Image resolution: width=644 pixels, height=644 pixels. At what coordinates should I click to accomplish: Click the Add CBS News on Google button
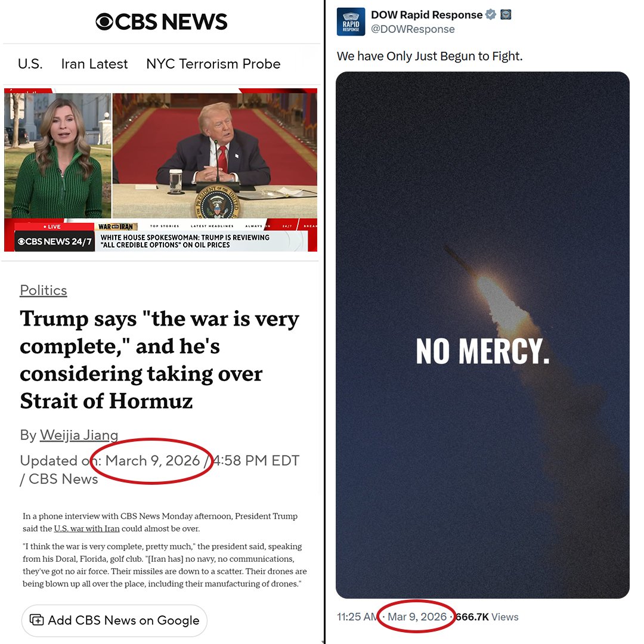click(x=114, y=620)
